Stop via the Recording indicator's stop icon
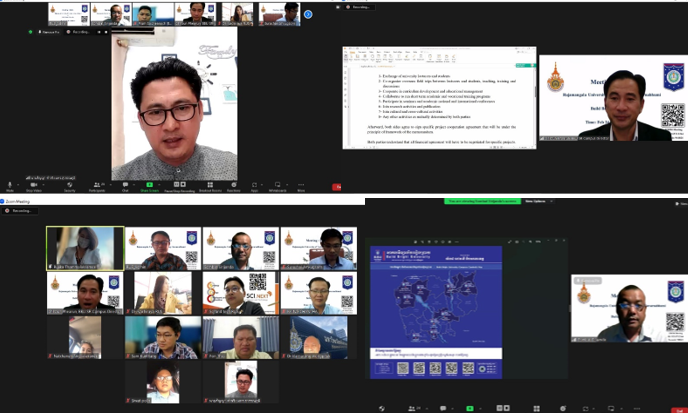688x413 pixels. pos(106,32)
